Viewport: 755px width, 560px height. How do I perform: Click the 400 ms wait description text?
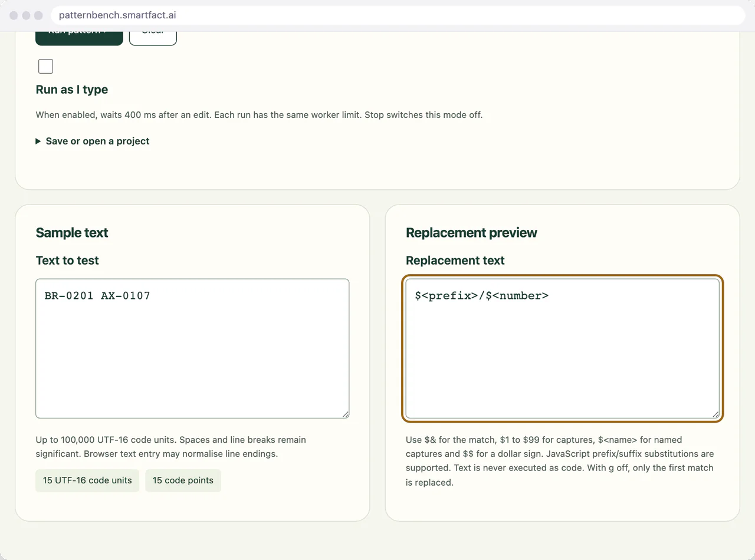tap(259, 115)
